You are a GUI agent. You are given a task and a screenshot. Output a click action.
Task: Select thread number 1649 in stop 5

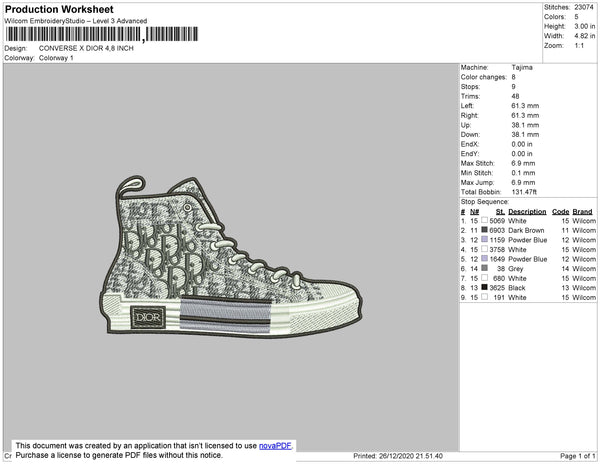497,259
